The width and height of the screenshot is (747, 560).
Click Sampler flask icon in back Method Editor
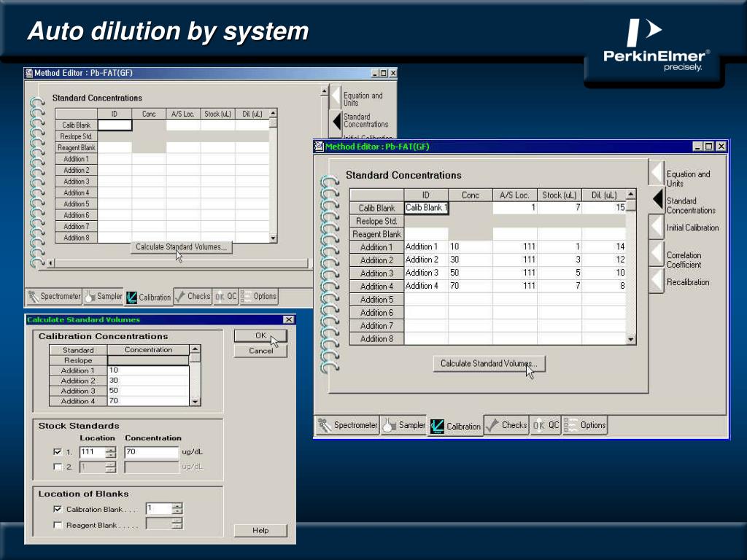pos(90,297)
